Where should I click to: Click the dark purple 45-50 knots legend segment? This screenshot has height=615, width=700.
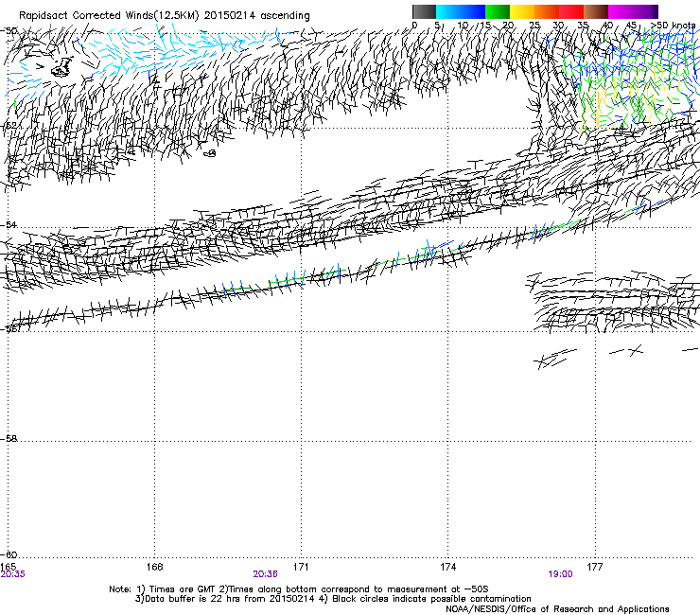645,11
